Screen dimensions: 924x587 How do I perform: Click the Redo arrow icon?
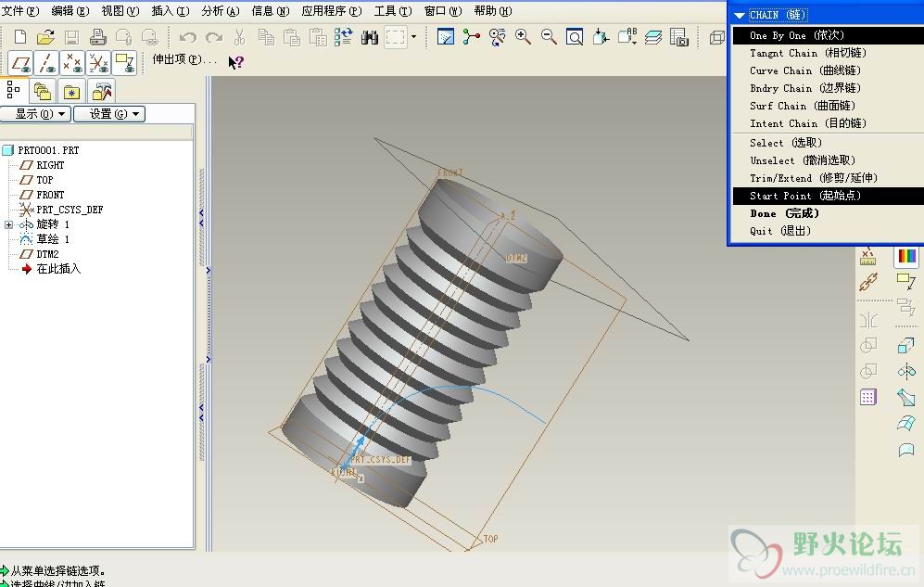click(x=214, y=37)
